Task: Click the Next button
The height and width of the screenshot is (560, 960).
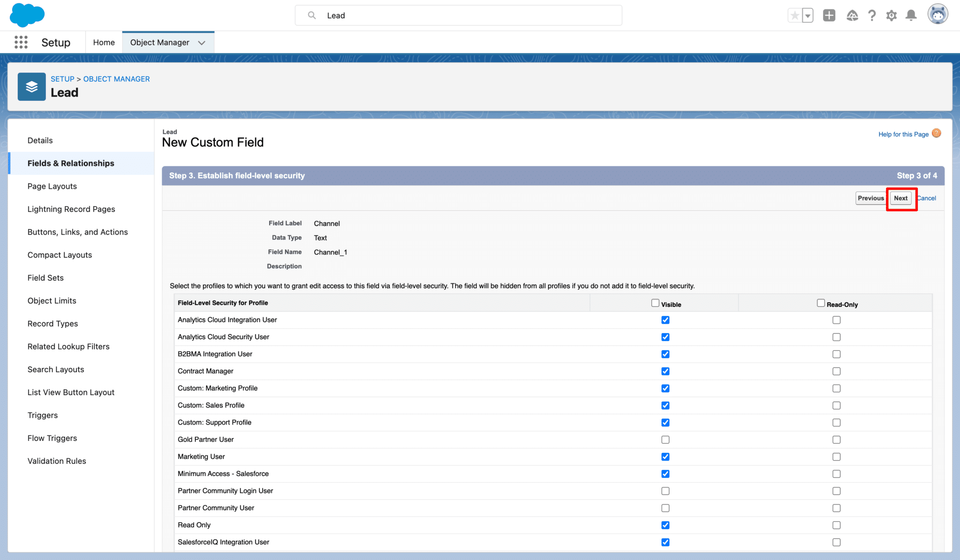Action: click(x=900, y=198)
